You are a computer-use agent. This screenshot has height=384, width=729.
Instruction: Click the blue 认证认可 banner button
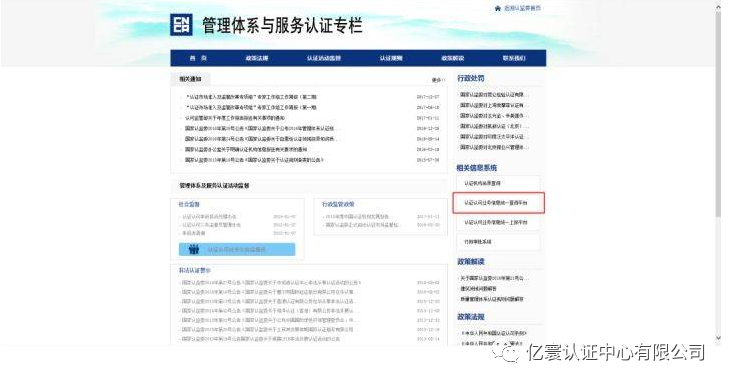237,250
